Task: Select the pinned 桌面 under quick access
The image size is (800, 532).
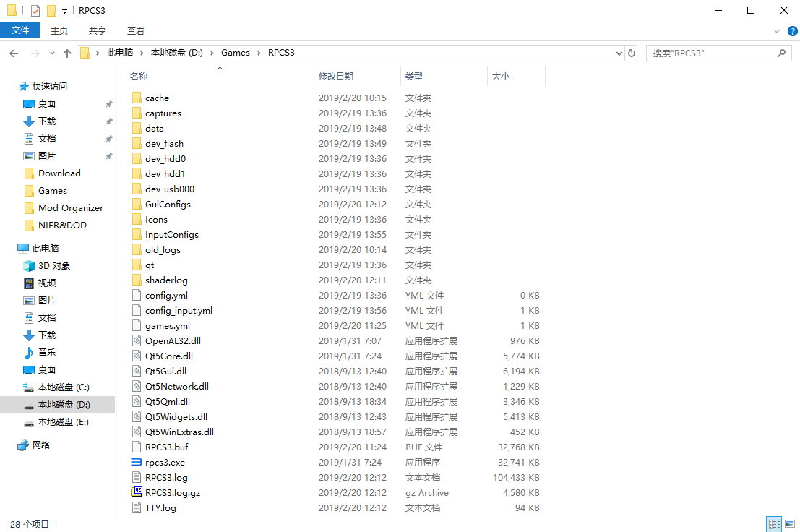Action: 47,104
